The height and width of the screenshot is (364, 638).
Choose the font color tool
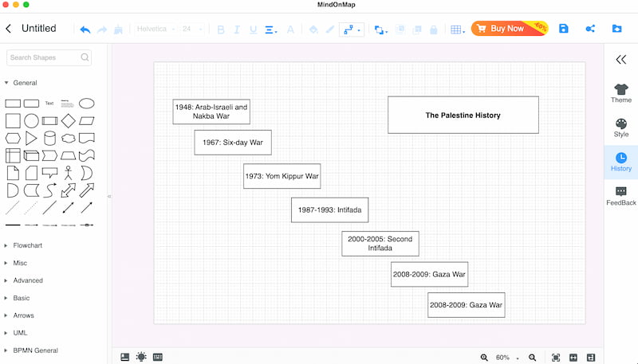[x=290, y=29]
